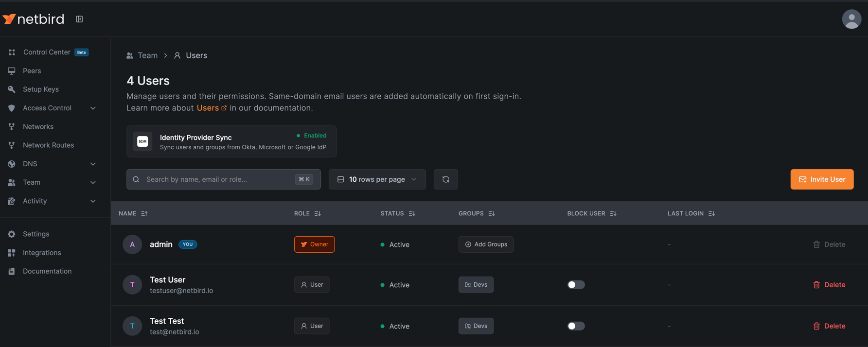This screenshot has width=868, height=347.
Task: Open the 10 rows per page dropdown
Action: pyautogui.click(x=377, y=179)
